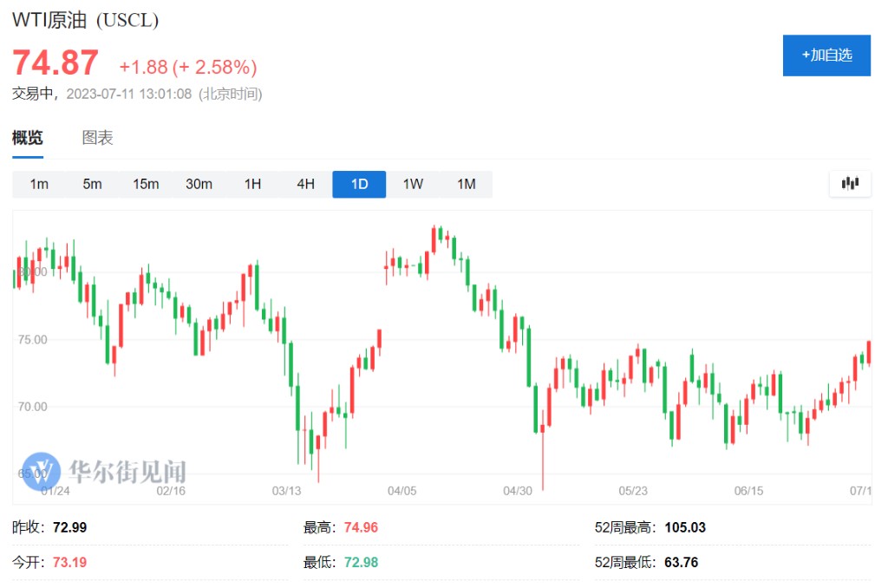Choose the 15m interval

click(146, 184)
